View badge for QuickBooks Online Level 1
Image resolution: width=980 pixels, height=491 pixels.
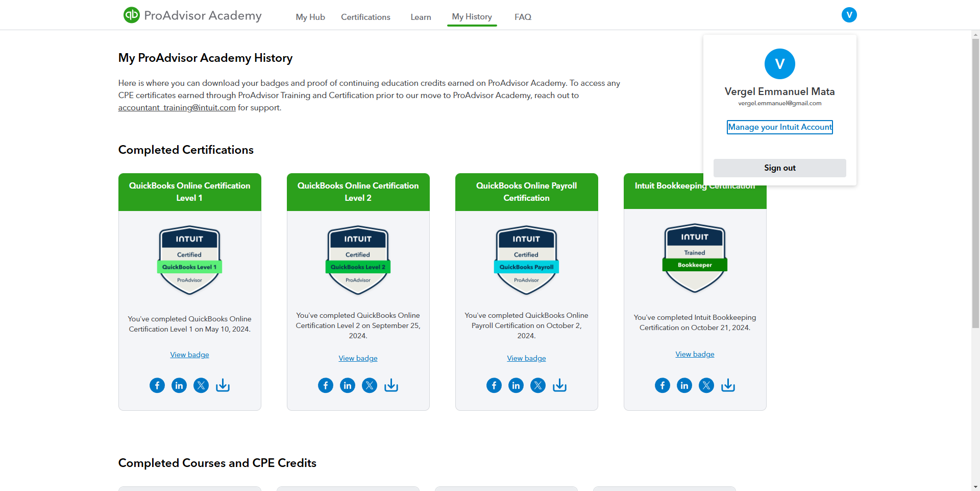pos(189,355)
